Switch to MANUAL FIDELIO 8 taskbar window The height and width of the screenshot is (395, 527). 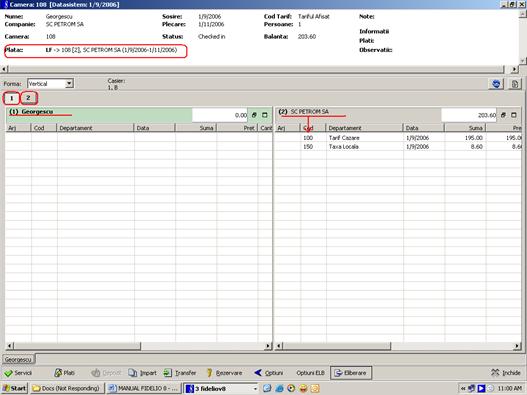144,388
